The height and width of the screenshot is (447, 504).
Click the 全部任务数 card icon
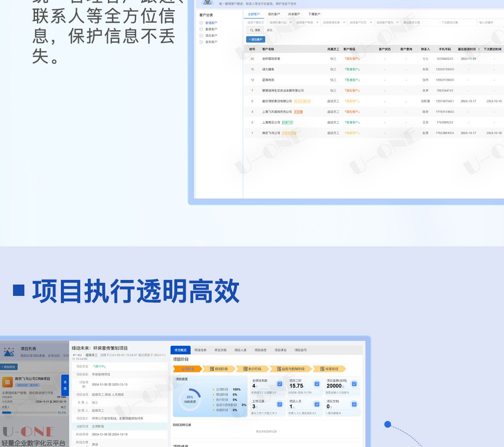[279, 384]
